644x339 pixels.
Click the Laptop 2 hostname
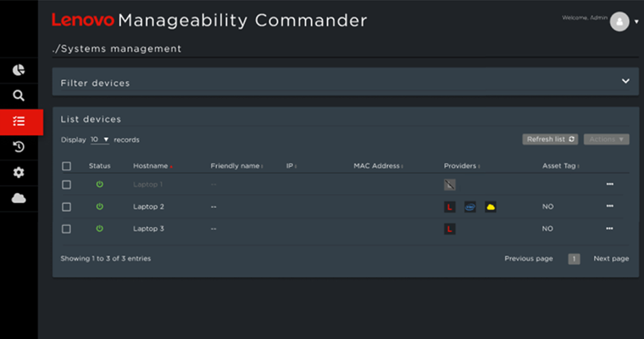[148, 207]
